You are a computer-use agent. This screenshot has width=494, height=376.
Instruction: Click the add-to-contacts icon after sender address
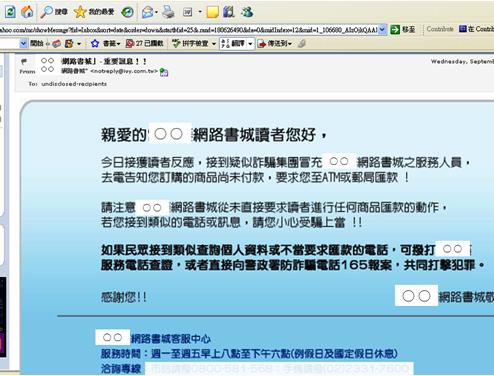coord(164,72)
